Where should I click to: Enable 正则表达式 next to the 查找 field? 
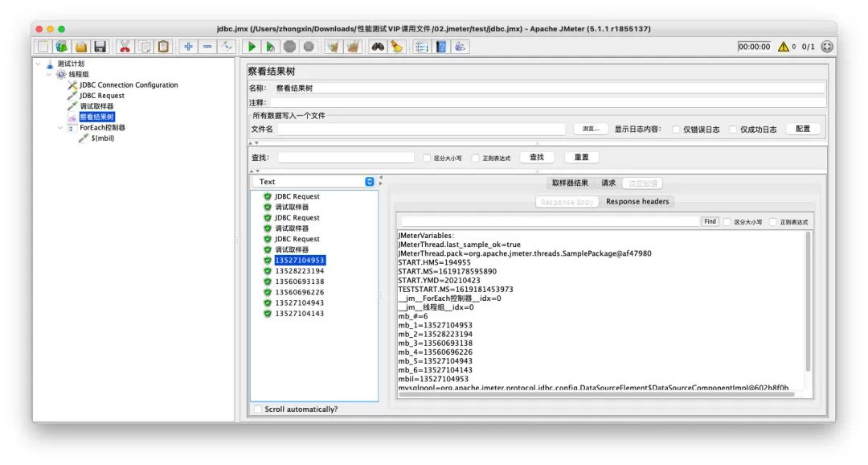476,158
